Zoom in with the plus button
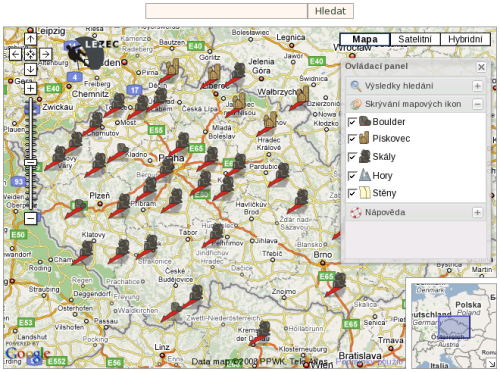 (x=30, y=88)
